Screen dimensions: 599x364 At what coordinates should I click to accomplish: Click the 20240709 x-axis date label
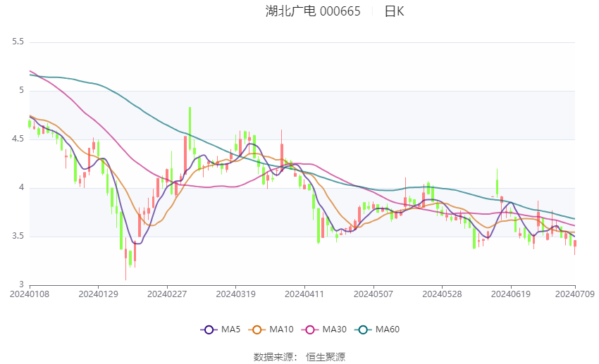point(574,294)
